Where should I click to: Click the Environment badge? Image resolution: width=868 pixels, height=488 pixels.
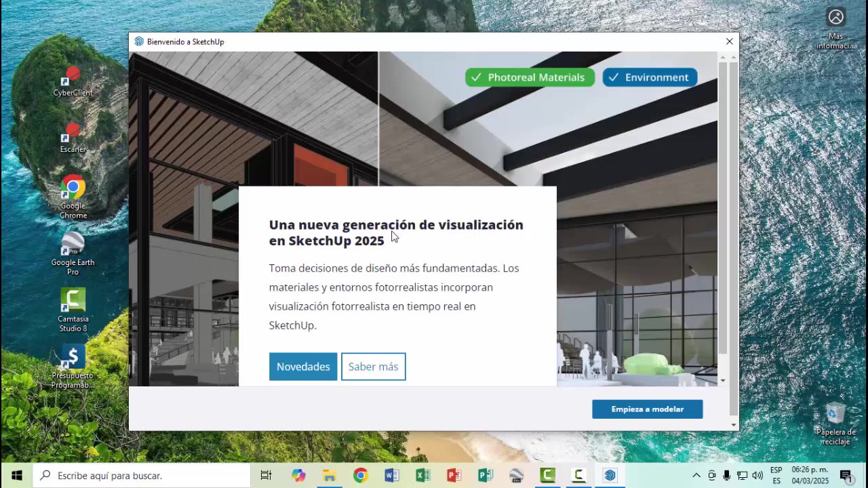pos(650,77)
